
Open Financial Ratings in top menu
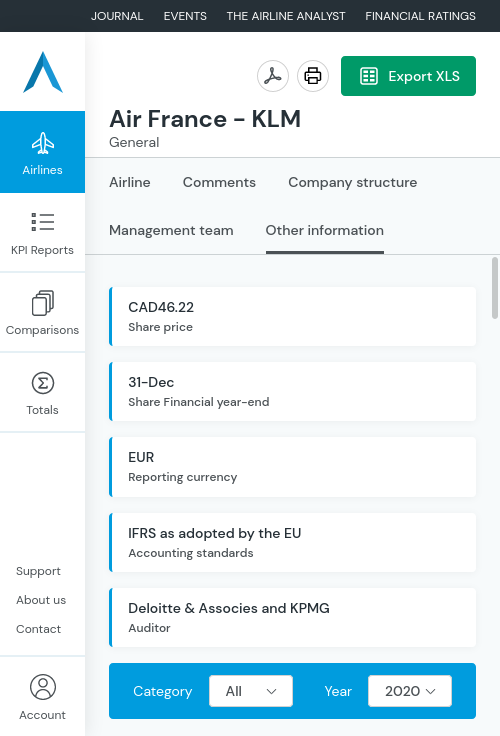pyautogui.click(x=421, y=16)
